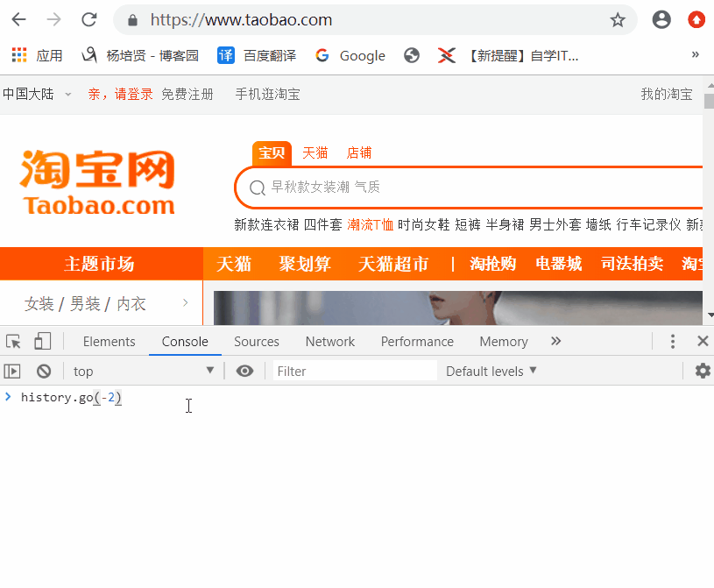714x588 pixels.
Task: Expand the 中国大陆 region dropdown
Action: pos(37,95)
